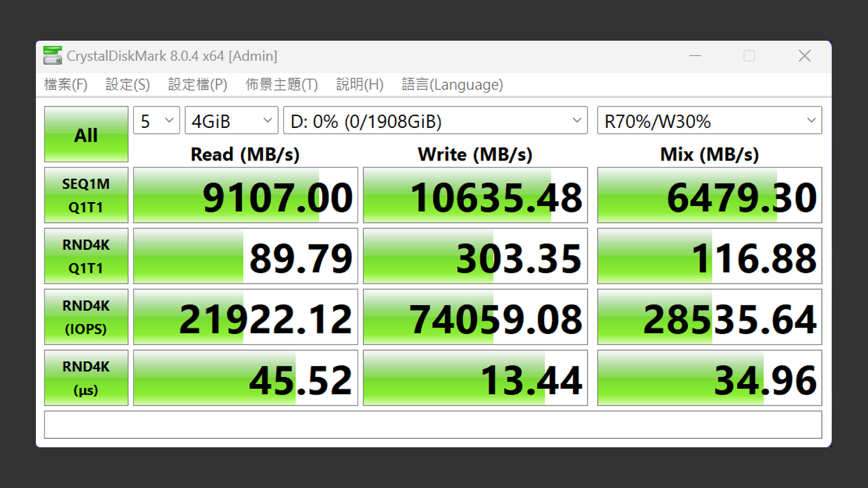Image resolution: width=868 pixels, height=488 pixels.
Task: Click the RND4K (μs) latency button
Action: point(86,378)
